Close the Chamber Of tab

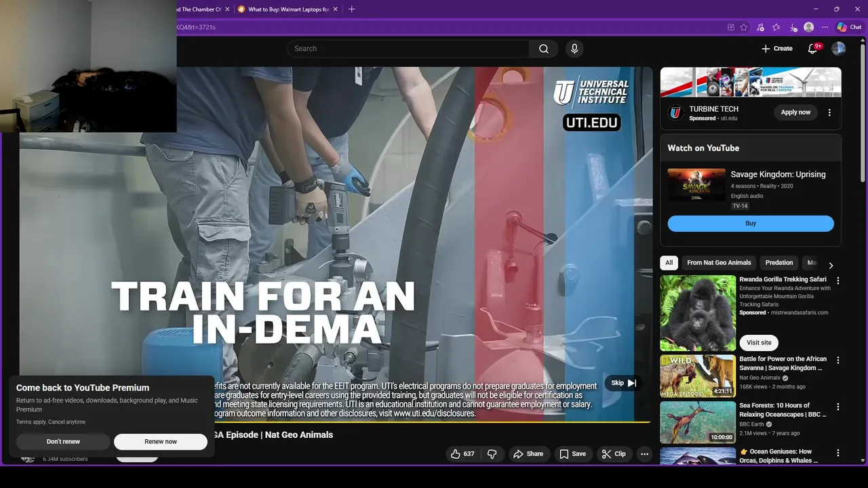tap(227, 9)
